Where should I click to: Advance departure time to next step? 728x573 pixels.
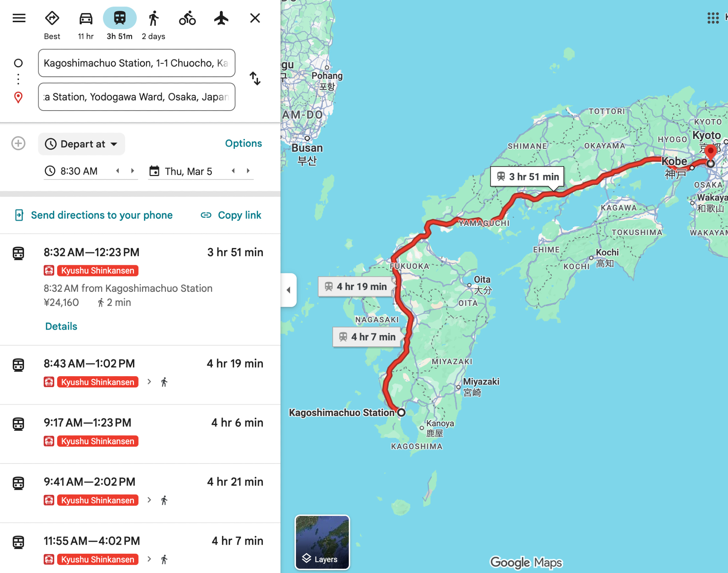pos(132,171)
